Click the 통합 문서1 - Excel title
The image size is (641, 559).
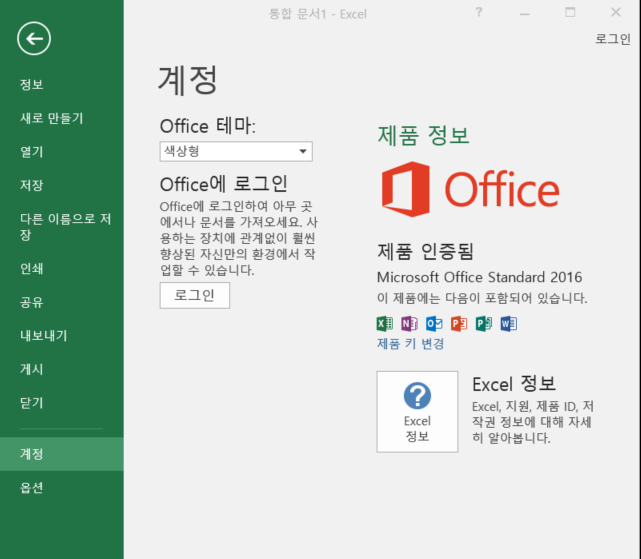pos(318,14)
